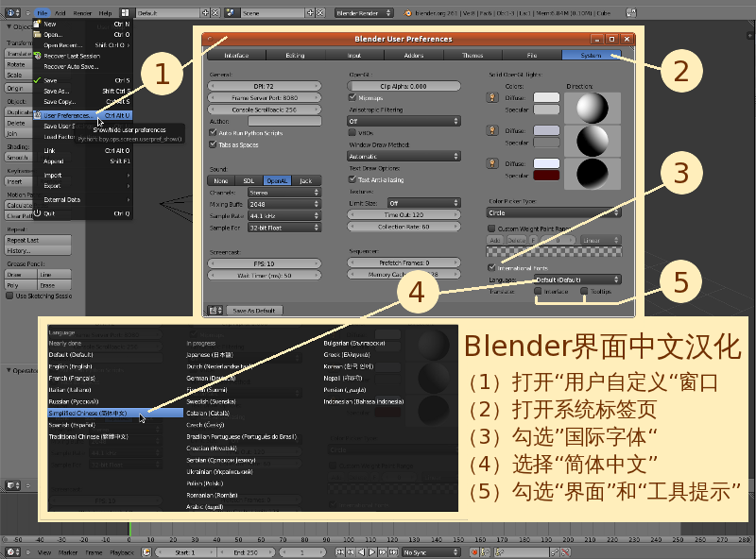Toggle Custom Weight Paint Range checkbox
756x559 pixels.
click(x=491, y=229)
